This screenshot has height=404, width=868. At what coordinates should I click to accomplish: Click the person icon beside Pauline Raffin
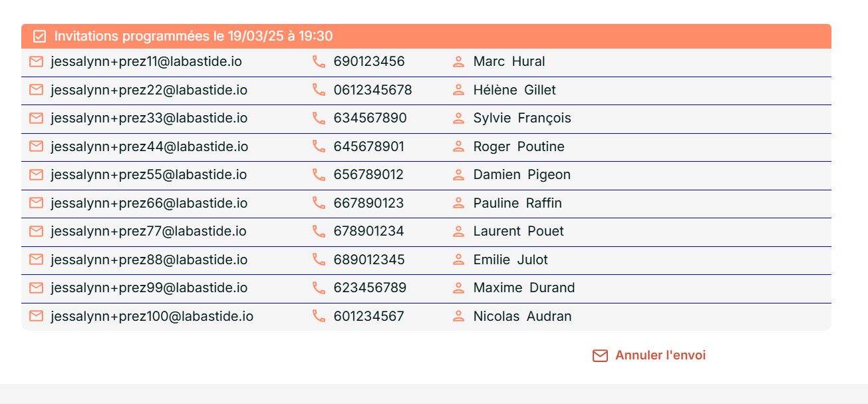[x=458, y=203]
